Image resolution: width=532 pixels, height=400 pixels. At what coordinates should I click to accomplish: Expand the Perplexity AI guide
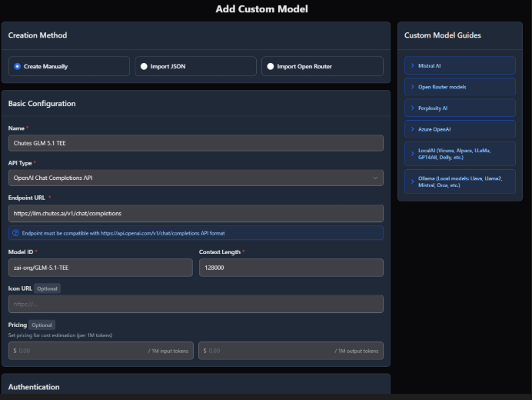tap(460, 108)
